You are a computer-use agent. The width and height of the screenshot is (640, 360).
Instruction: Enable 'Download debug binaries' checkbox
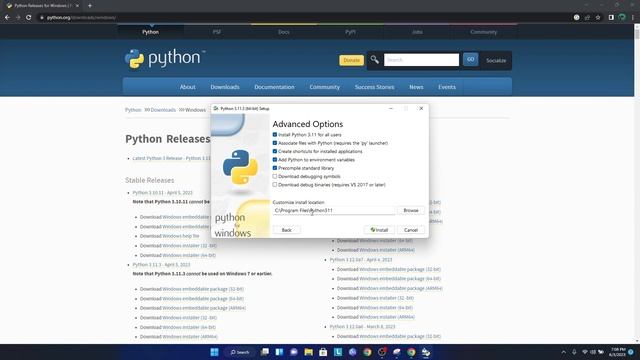coord(275,185)
